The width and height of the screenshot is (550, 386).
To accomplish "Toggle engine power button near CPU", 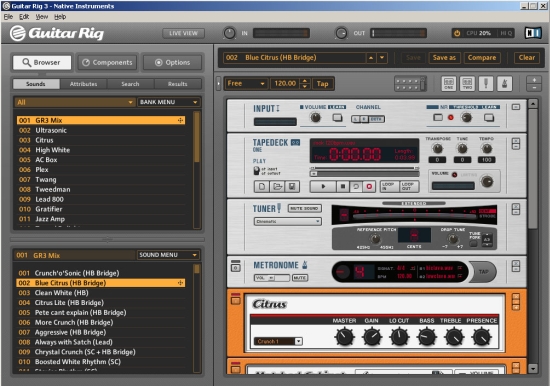I will pos(457,33).
